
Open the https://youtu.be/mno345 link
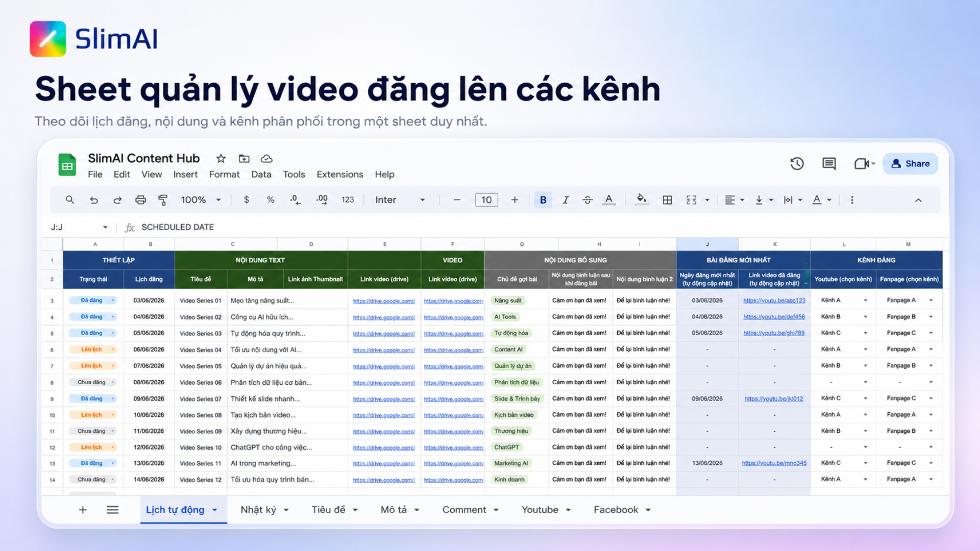tap(774, 463)
